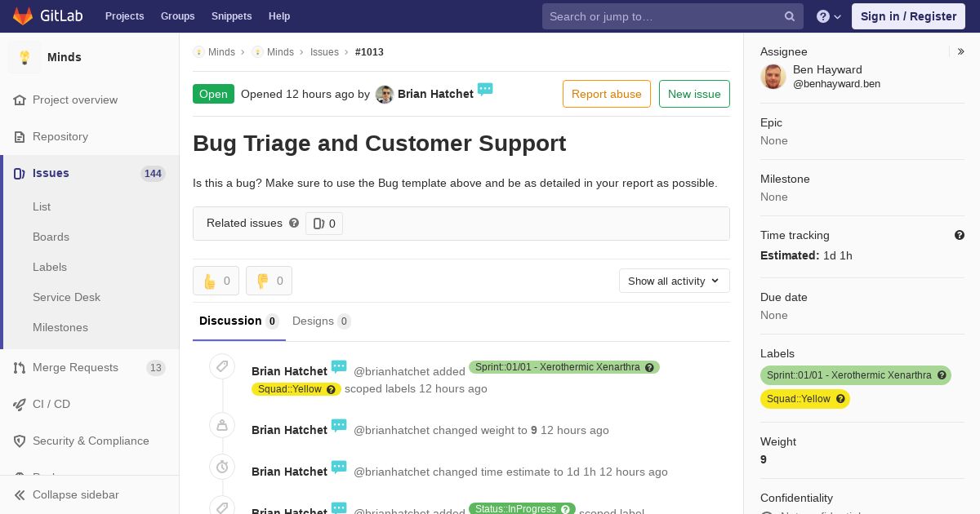Click the thumbs down reaction
The image size is (980, 514).
click(x=269, y=281)
